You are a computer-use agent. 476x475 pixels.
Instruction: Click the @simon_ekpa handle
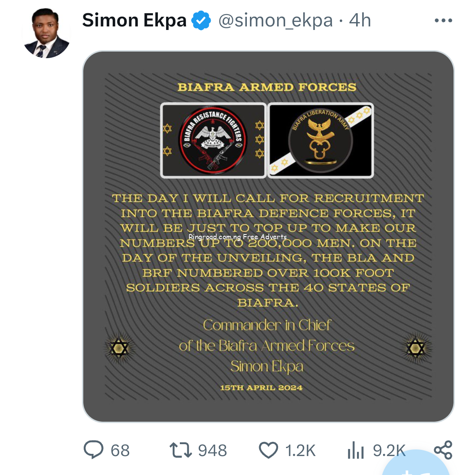[x=275, y=21]
